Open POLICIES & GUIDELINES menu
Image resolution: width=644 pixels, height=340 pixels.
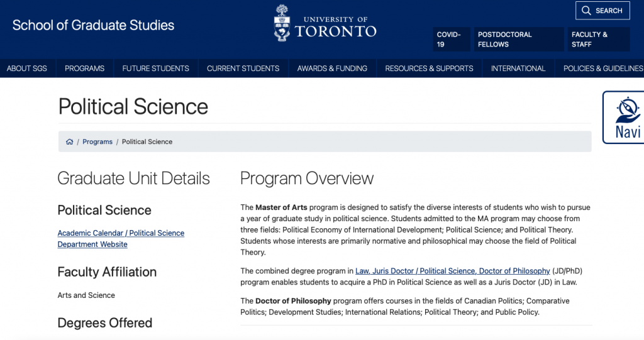(x=602, y=69)
